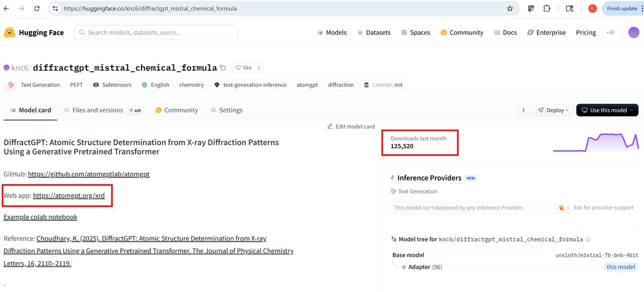
Task: Open the unsloth/mistral-7b-bnb-4bit base model link
Action: point(597,255)
